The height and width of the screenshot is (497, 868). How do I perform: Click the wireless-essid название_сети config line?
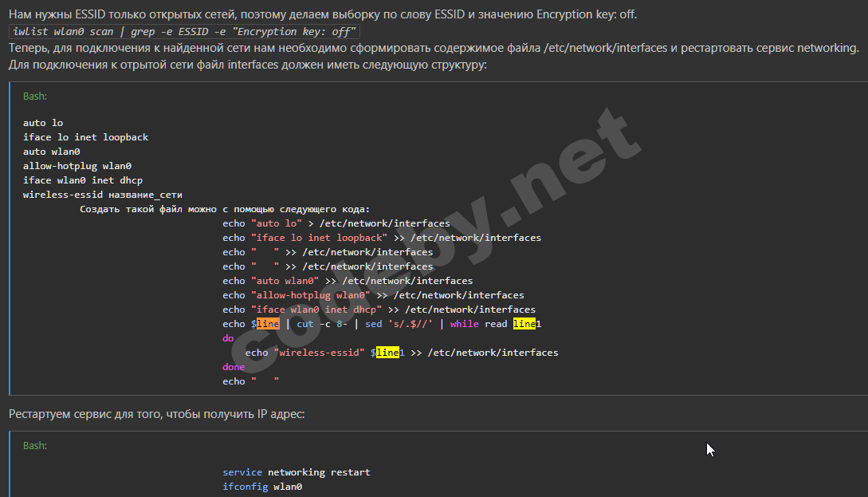click(x=103, y=195)
